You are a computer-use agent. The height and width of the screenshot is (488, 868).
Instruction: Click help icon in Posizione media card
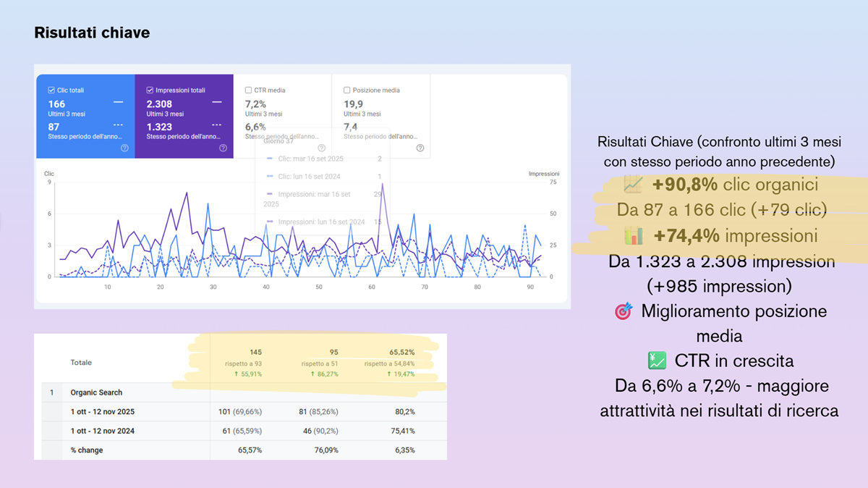[x=420, y=148]
